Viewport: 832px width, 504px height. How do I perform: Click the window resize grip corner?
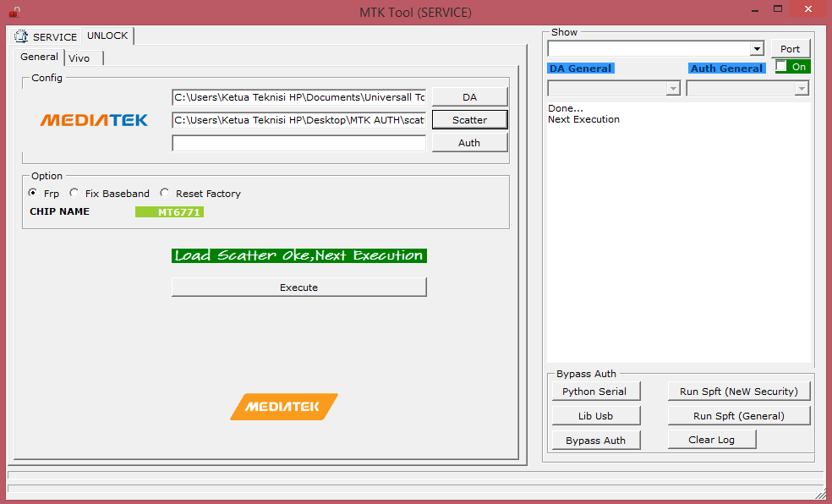[x=820, y=494]
